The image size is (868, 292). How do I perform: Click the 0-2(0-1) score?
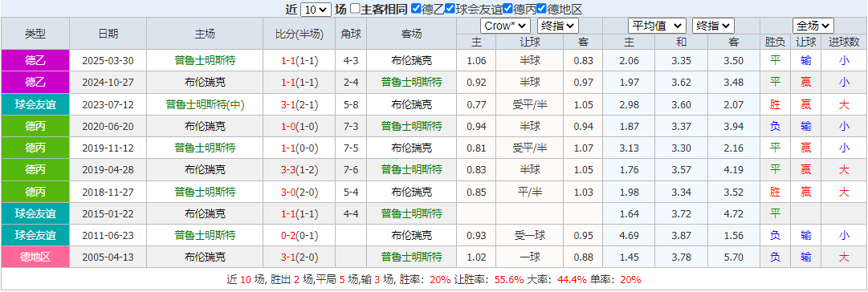click(x=300, y=236)
